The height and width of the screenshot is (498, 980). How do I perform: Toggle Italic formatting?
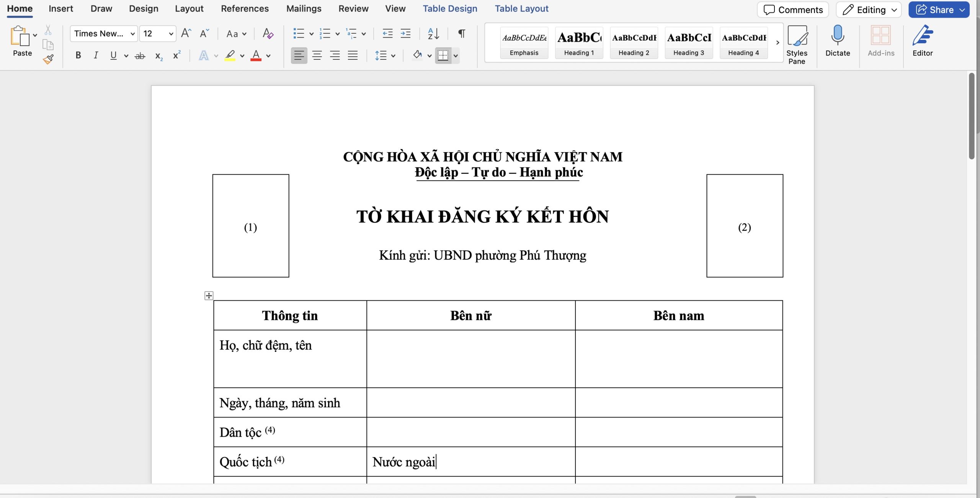click(x=96, y=56)
